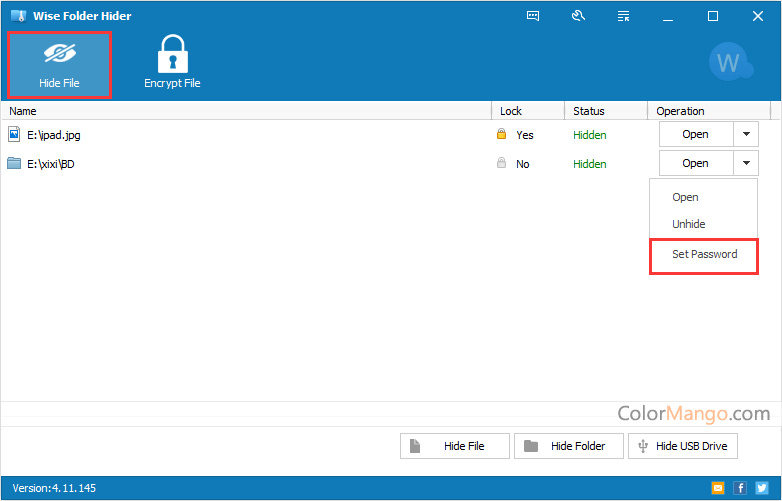782x501 pixels.
Task: Click the gold lock icon for ipad.jpg
Action: pyautogui.click(x=502, y=134)
